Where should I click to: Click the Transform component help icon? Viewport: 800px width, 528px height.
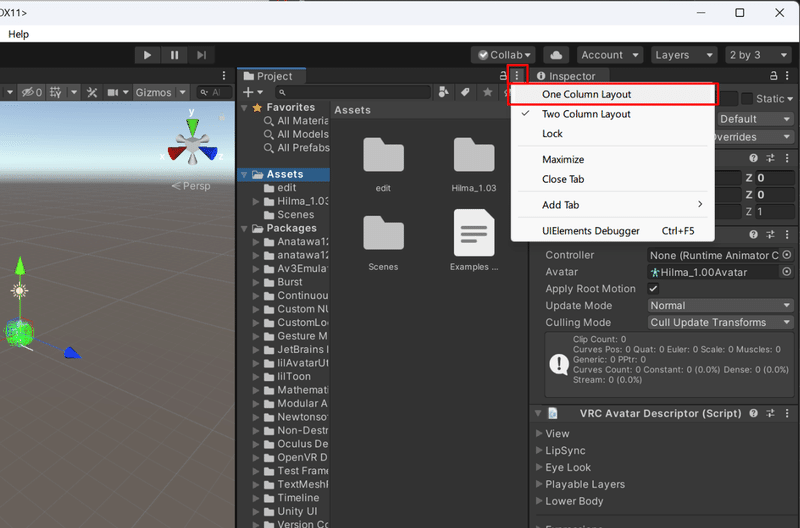click(x=754, y=158)
